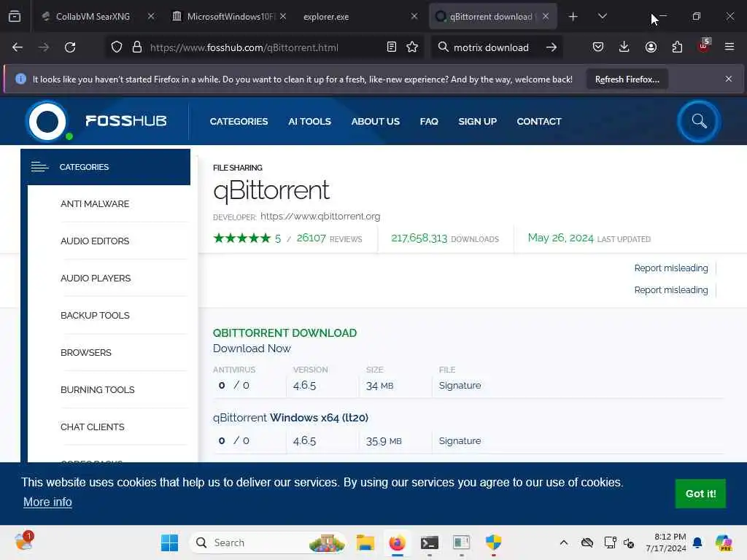Select CHAT CLIENTS category in sidebar
The image size is (747, 560).
click(x=93, y=427)
